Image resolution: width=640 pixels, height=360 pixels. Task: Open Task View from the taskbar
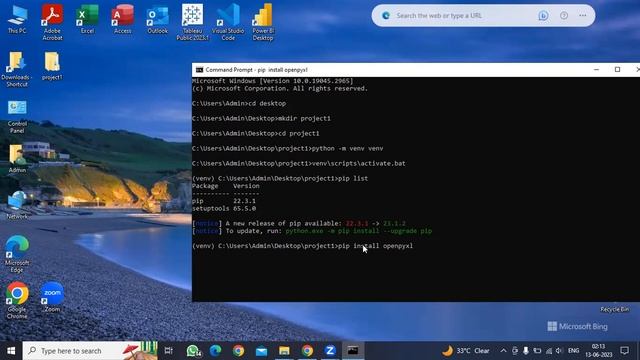coord(169,351)
